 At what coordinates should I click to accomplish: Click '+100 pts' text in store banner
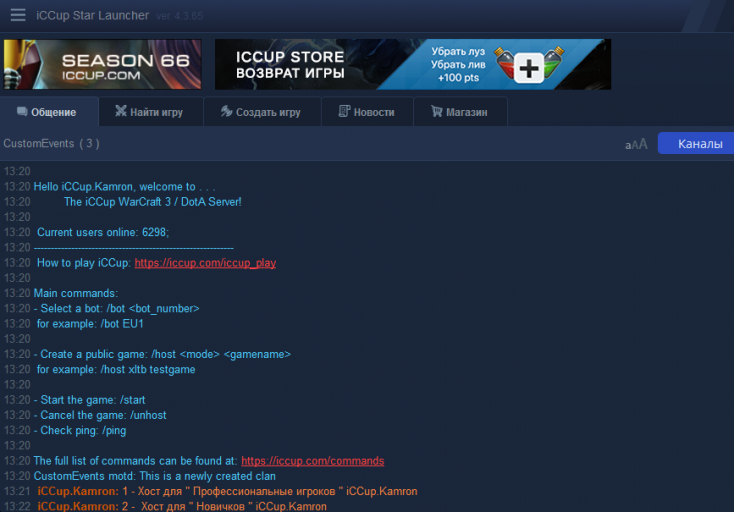[458, 78]
